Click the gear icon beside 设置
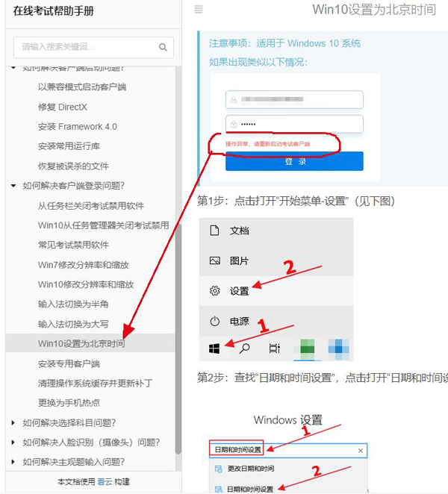Screen dimensions: 448x494 [x=215, y=290]
